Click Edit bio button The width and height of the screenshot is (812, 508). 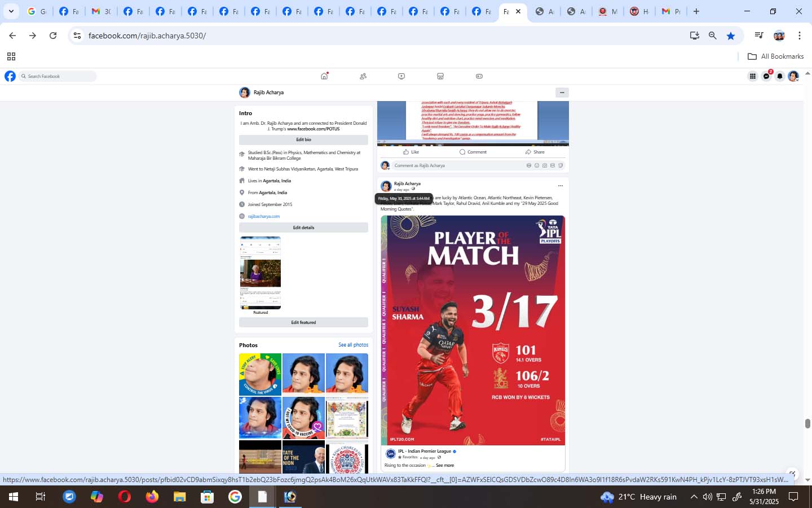[303, 140]
